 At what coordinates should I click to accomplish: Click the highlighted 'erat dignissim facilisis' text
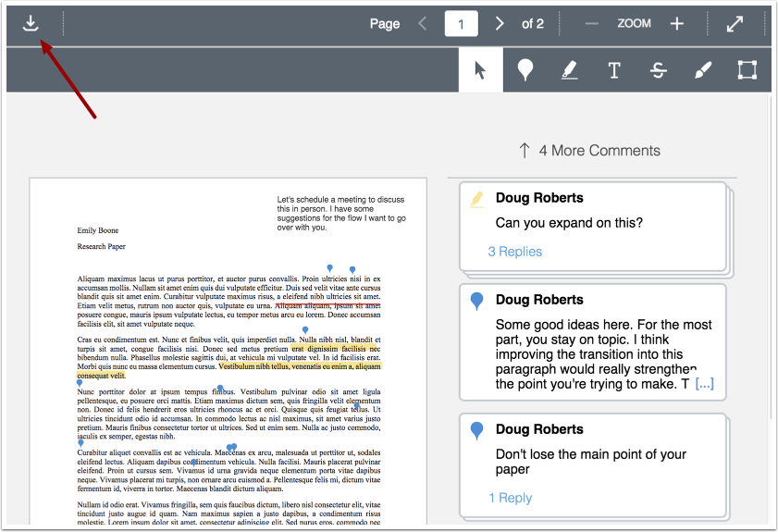coord(335,349)
